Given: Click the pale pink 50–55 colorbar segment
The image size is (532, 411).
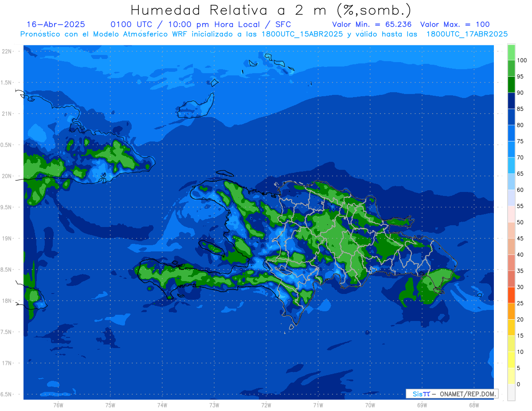Looking at the screenshot, I should [x=511, y=214].
